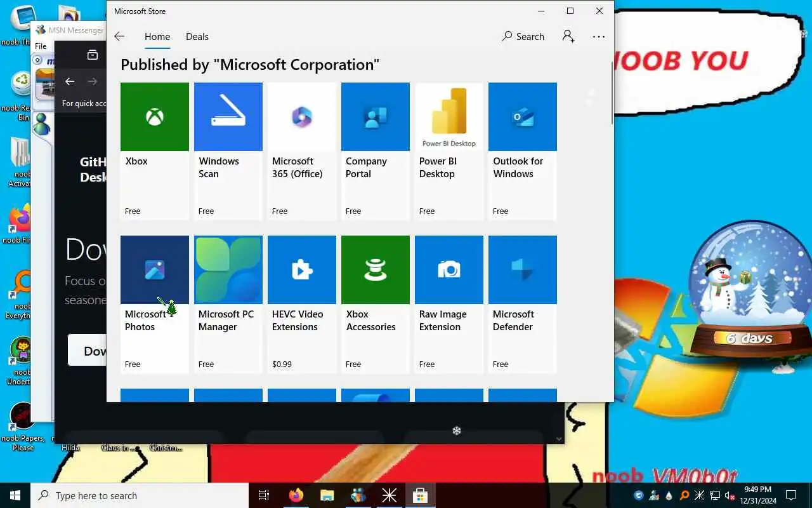Open Task View from the taskbar
Viewport: 812px width, 508px height.
click(x=264, y=495)
